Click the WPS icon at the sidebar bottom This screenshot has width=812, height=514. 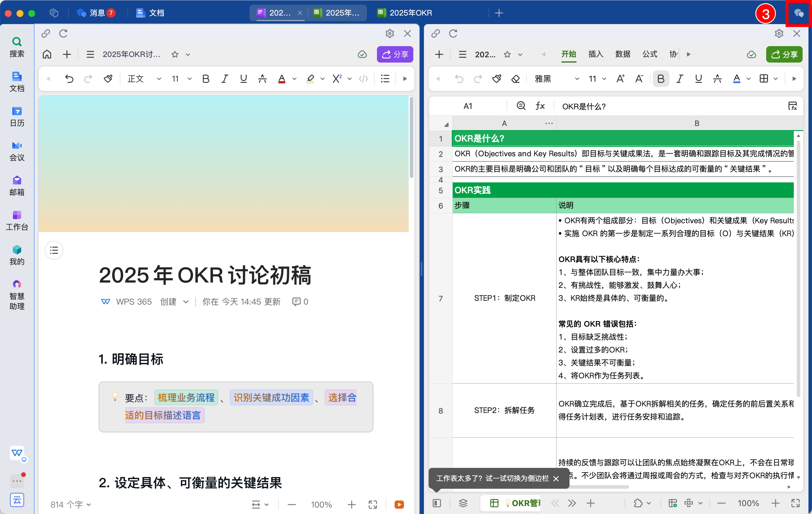(17, 453)
